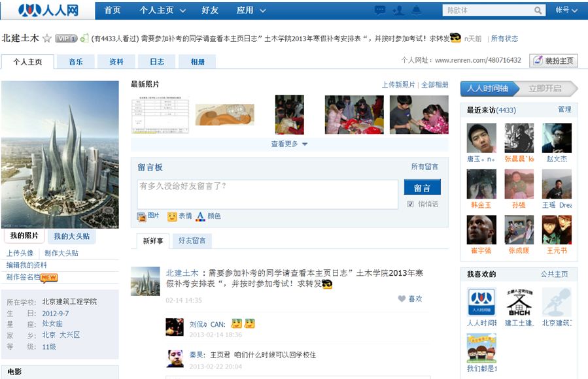Open the notifications bell icon
The height and width of the screenshot is (379, 588).
417,10
